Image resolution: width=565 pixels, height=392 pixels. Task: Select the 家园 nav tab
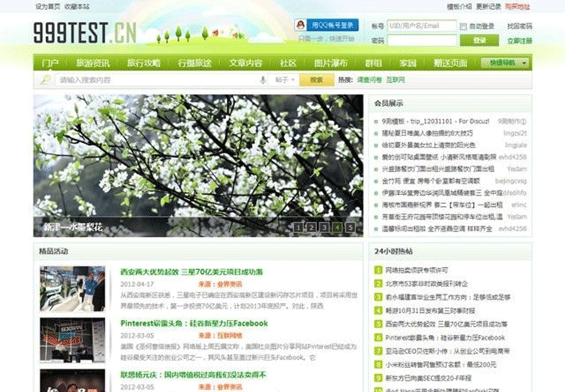pyautogui.click(x=408, y=63)
